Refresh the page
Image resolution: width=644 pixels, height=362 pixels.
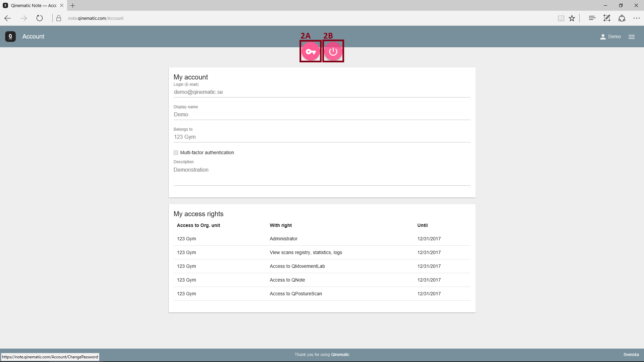click(40, 18)
